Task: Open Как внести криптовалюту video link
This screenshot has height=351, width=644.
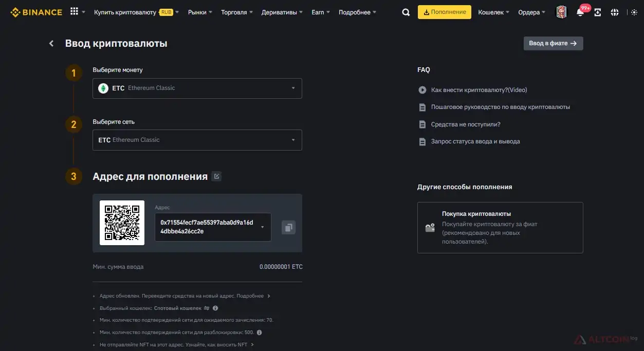Action: coord(479,90)
